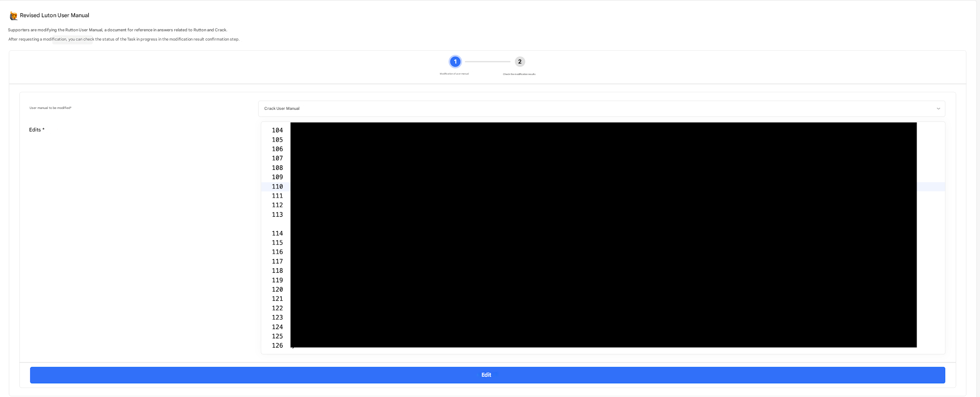Click line number 117 in editor
Viewport: 980px width, 397px height.
click(277, 261)
